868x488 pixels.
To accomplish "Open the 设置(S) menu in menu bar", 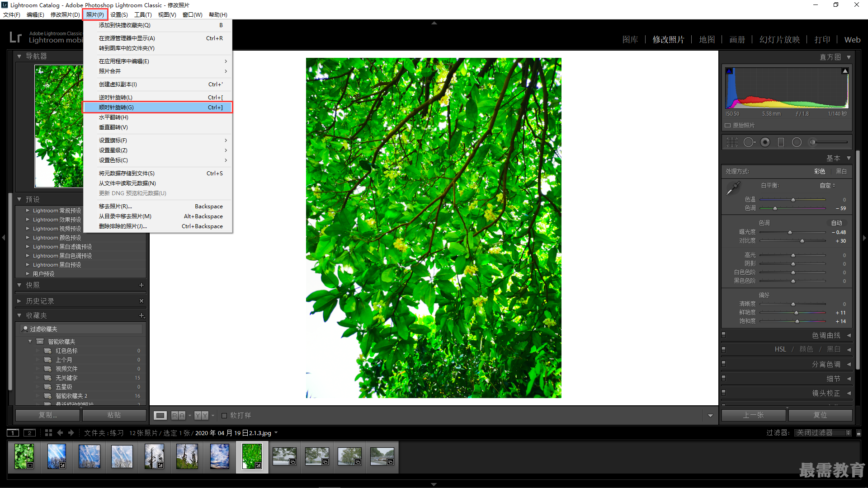I will click(119, 15).
